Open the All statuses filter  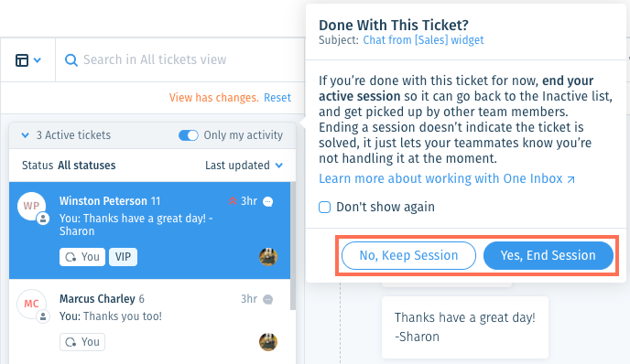[x=86, y=166]
